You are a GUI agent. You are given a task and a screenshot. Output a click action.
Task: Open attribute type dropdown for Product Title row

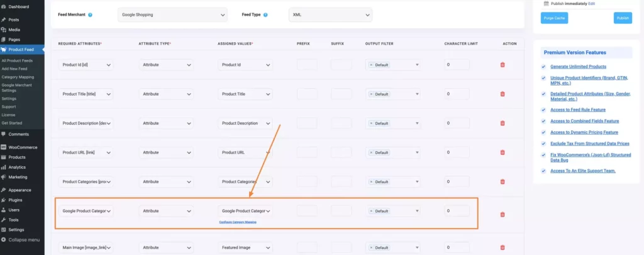(166, 94)
